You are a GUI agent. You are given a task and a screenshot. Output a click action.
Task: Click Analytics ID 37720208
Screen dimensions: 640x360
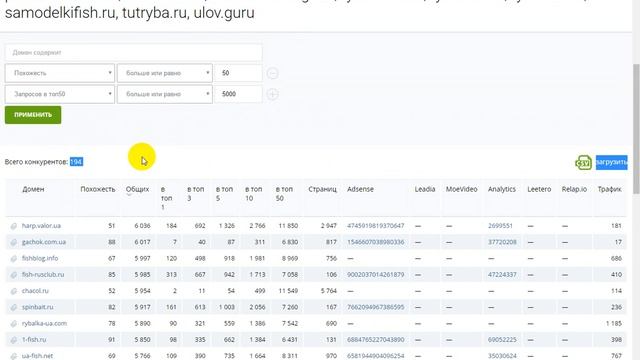tap(502, 242)
